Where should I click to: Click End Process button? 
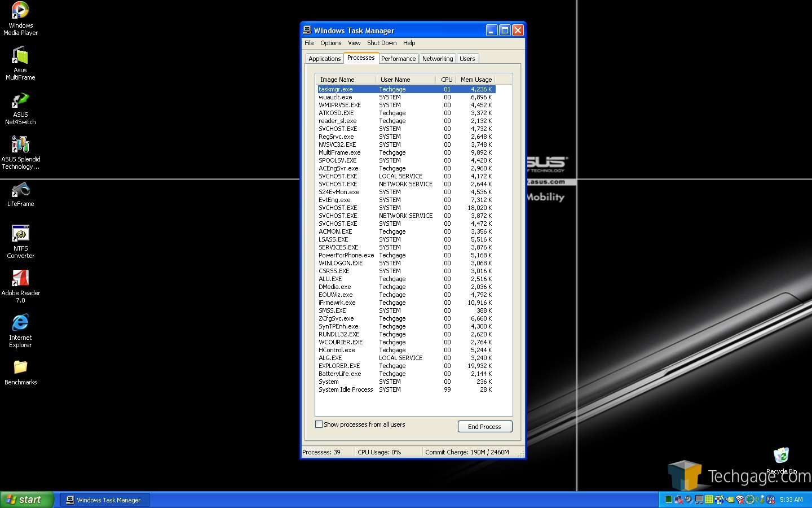point(485,427)
